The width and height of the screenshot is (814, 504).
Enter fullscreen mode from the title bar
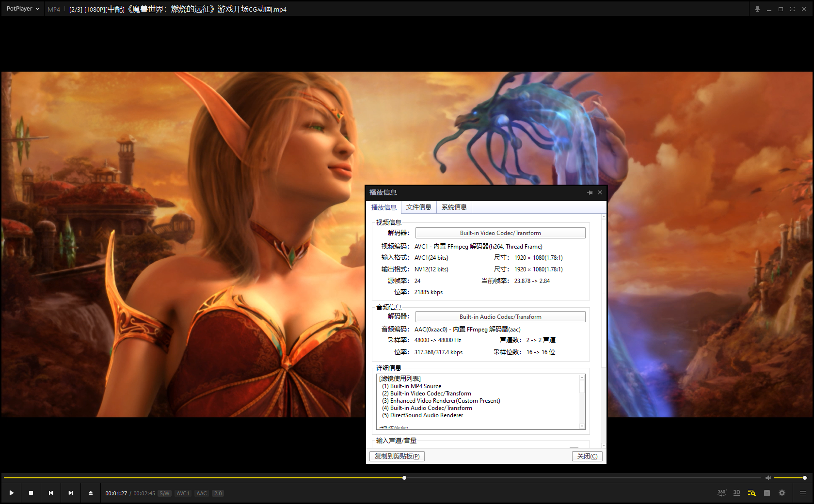pos(792,9)
